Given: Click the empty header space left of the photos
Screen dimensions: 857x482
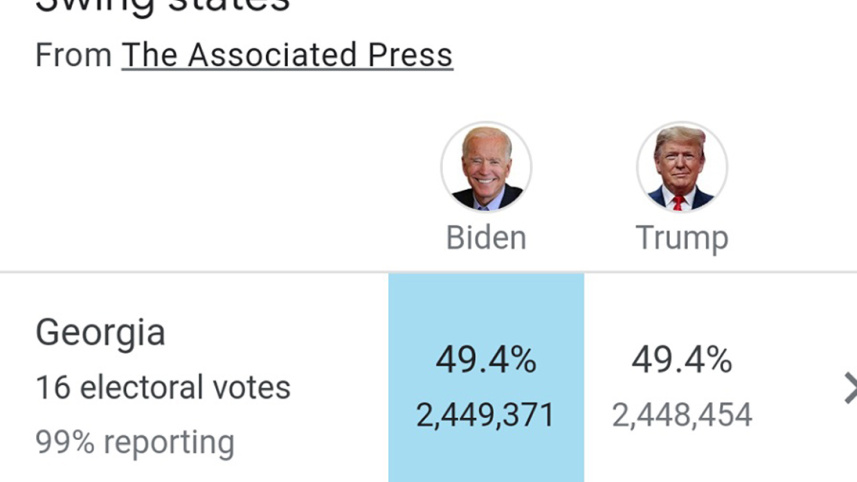Looking at the screenshot, I should (200, 180).
